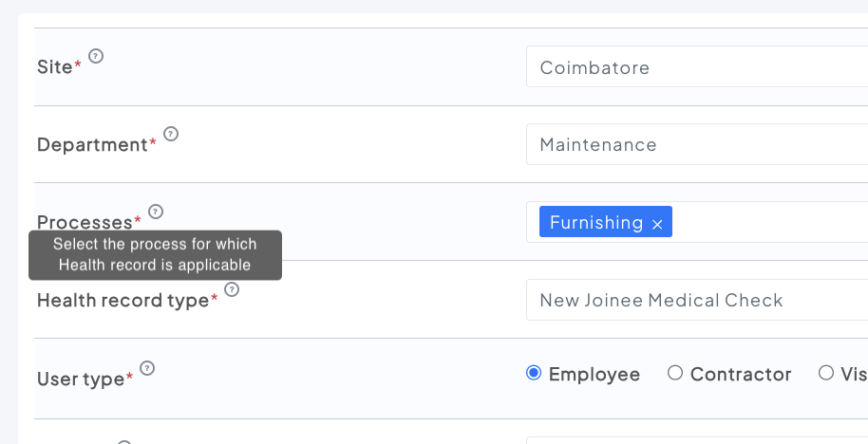
Task: Click empty area of the Processes multi-select field
Action: [x=769, y=223]
